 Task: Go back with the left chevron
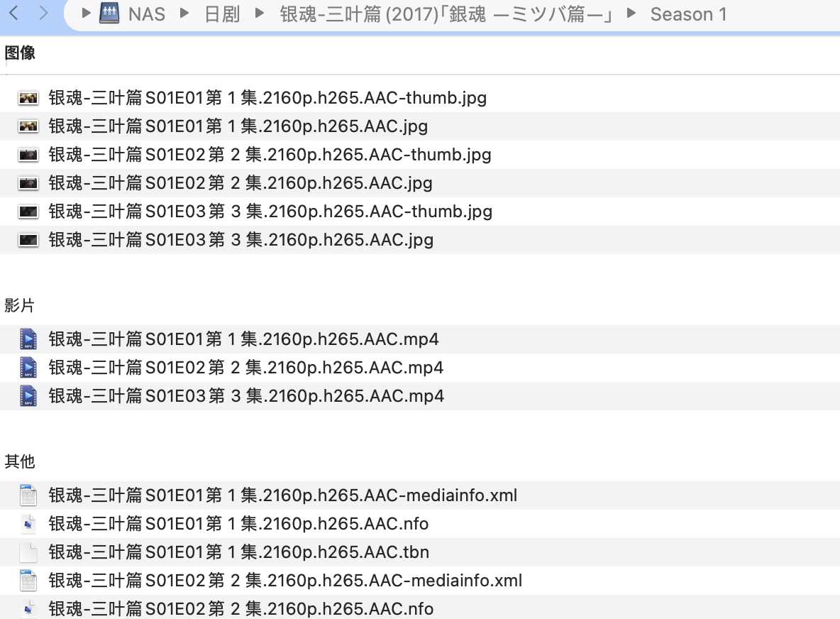(14, 13)
